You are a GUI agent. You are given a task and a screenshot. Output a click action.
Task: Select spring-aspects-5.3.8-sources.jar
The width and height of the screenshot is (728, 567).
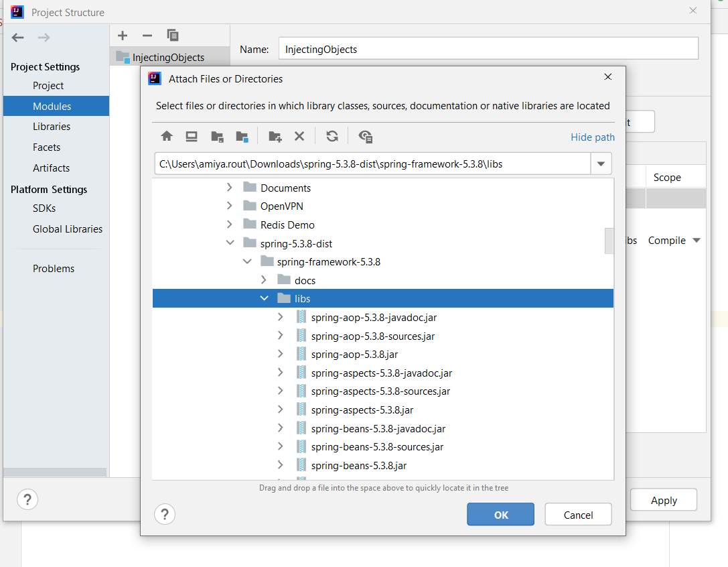[380, 391]
